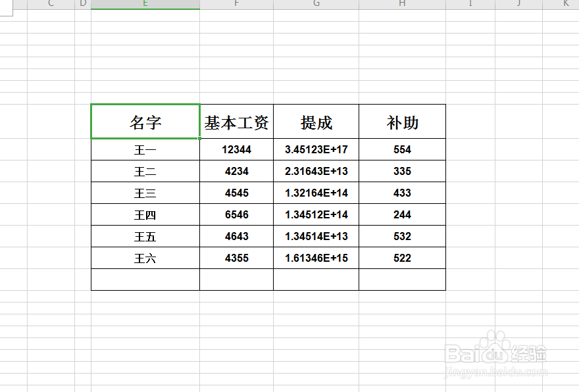The width and height of the screenshot is (579, 392).
Task: Select the 基本工资 header cell
Action: (x=236, y=121)
